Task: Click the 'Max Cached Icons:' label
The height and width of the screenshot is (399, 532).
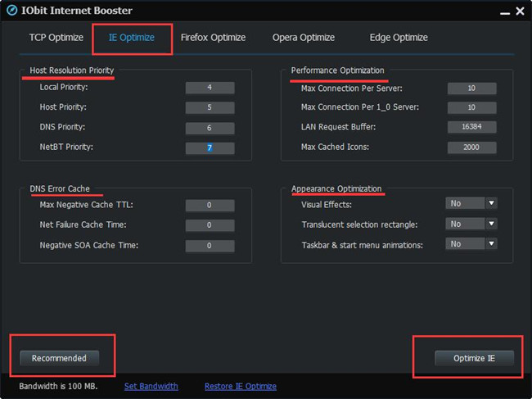Action: (x=336, y=147)
